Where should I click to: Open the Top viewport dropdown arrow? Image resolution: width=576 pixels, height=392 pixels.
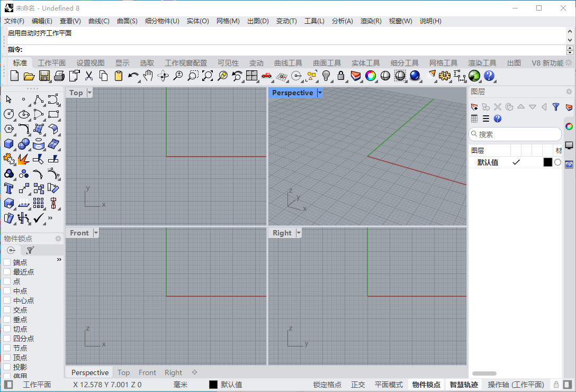(89, 93)
